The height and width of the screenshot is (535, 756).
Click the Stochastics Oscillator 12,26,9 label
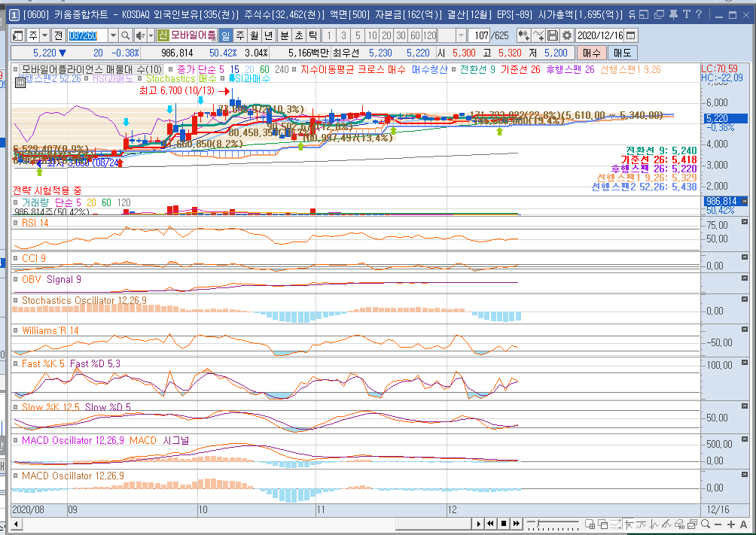(84, 300)
